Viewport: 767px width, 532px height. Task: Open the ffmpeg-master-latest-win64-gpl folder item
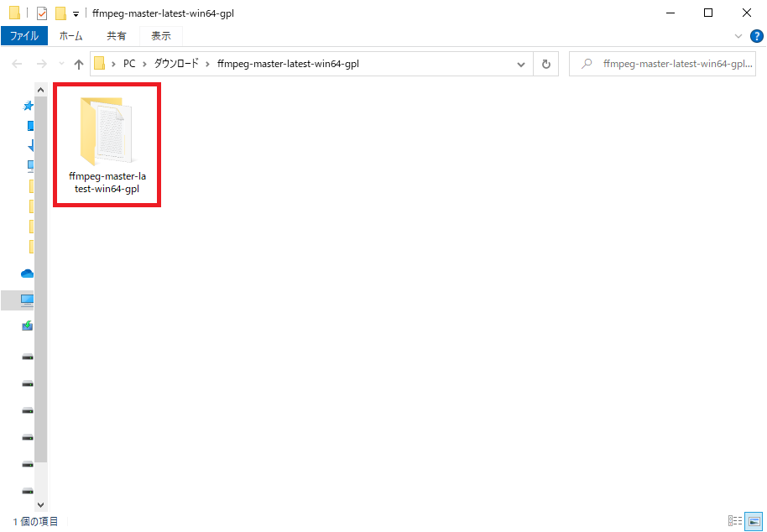pyautogui.click(x=107, y=144)
